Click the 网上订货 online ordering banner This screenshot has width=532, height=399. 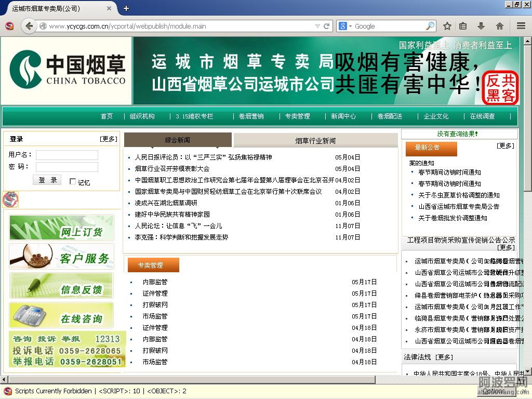point(61,228)
